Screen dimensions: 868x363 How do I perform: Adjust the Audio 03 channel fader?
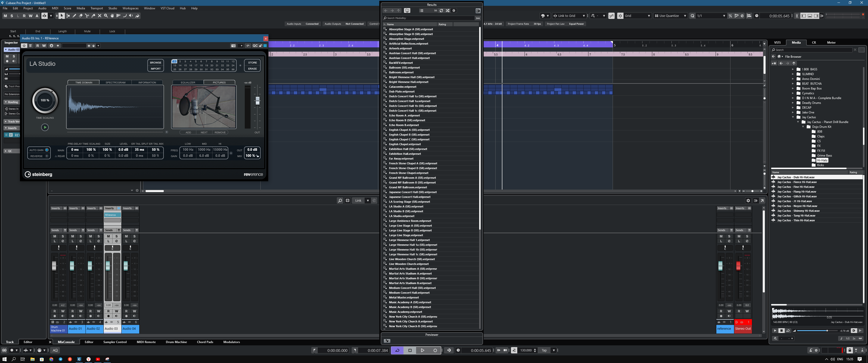[108, 266]
